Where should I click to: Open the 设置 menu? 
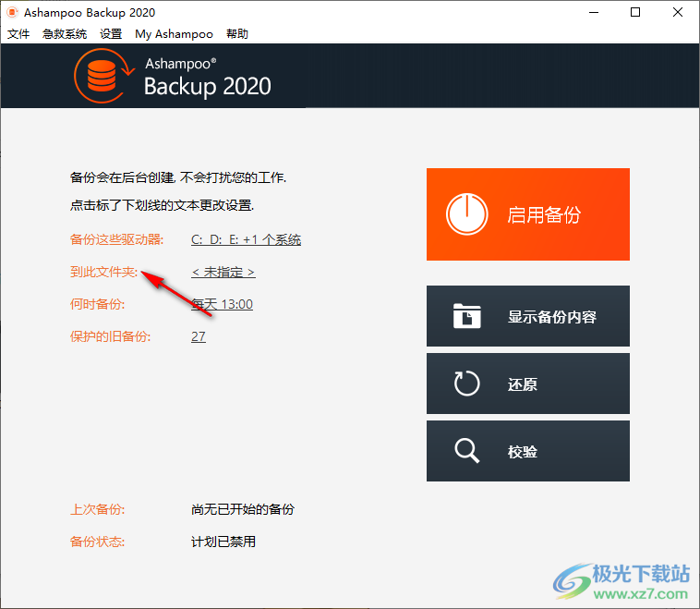click(111, 34)
